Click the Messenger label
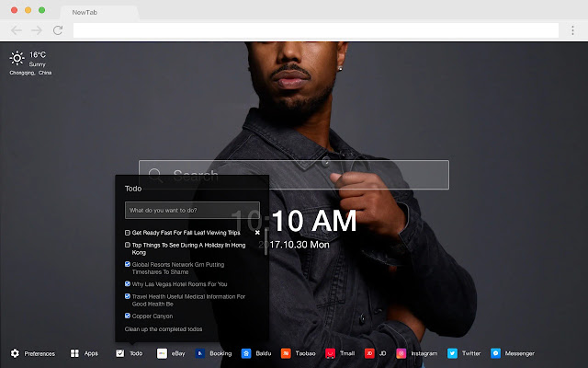The image size is (588, 368). [x=520, y=353]
